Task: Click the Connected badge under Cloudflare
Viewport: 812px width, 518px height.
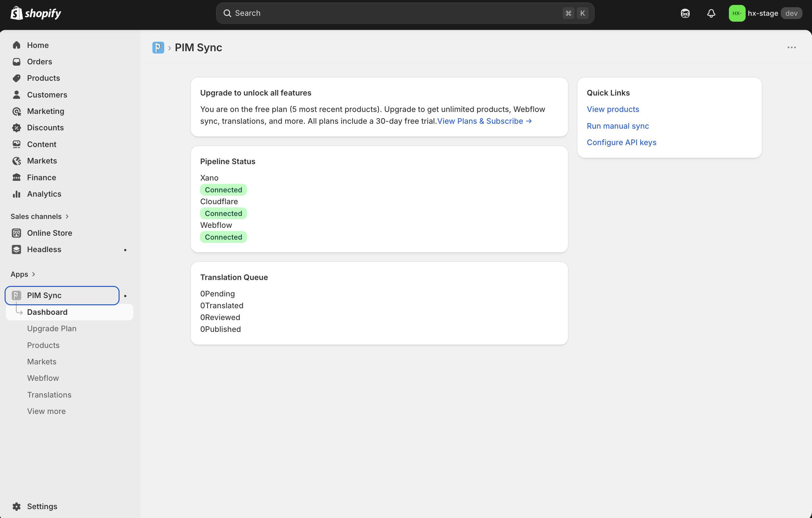Action: (x=224, y=213)
